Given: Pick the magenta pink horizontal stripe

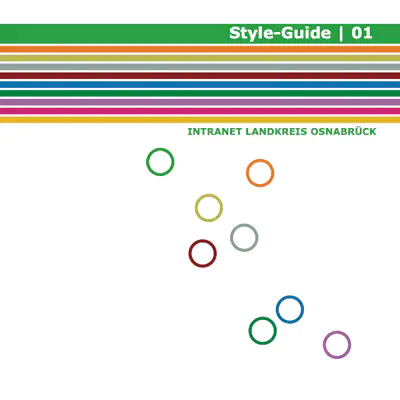Looking at the screenshot, I should 200,111.
